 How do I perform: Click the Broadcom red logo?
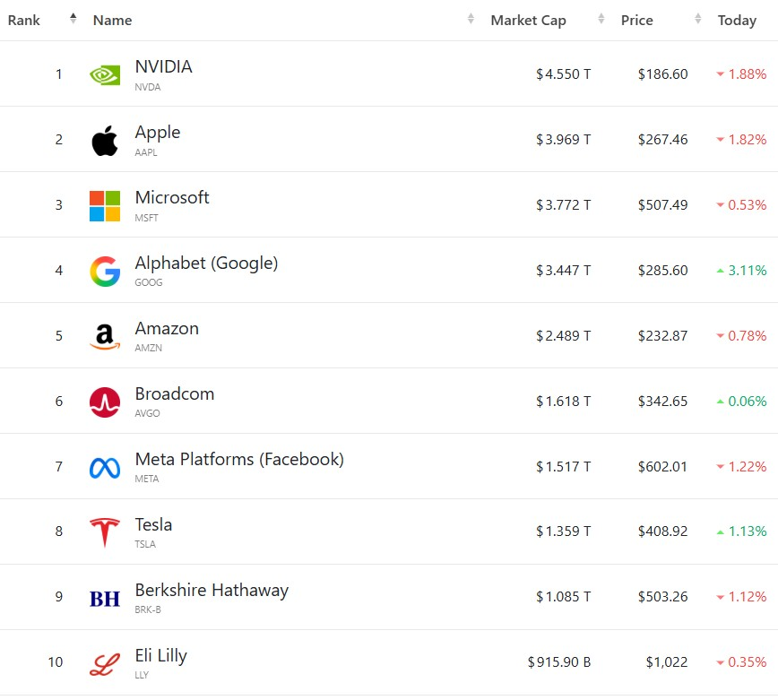tap(105, 402)
